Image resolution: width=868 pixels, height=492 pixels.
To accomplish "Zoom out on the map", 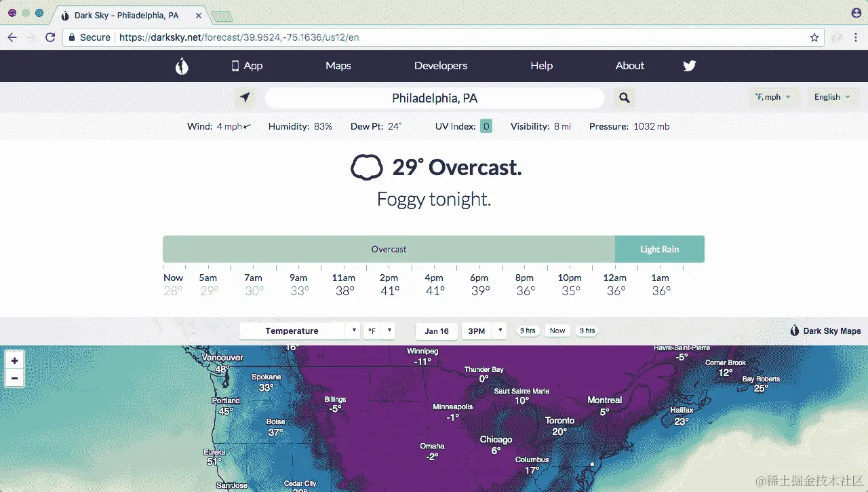I will pyautogui.click(x=14, y=378).
